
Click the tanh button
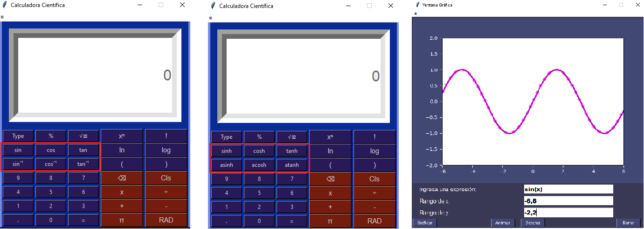point(292,151)
